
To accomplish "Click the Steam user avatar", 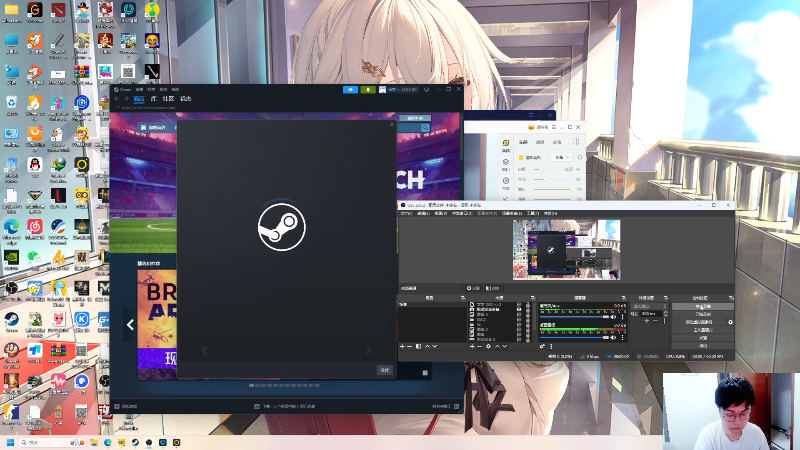I will 382,89.
